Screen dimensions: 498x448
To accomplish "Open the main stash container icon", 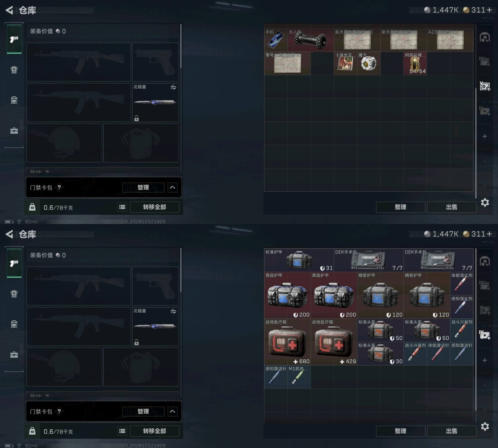I will click(x=485, y=38).
